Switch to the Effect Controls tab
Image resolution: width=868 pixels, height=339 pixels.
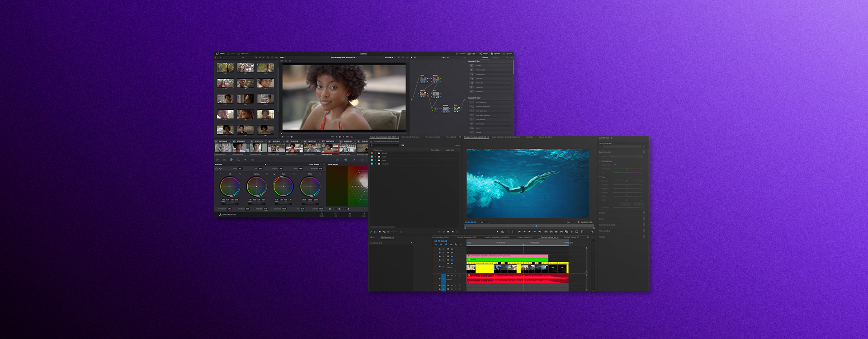click(386, 237)
